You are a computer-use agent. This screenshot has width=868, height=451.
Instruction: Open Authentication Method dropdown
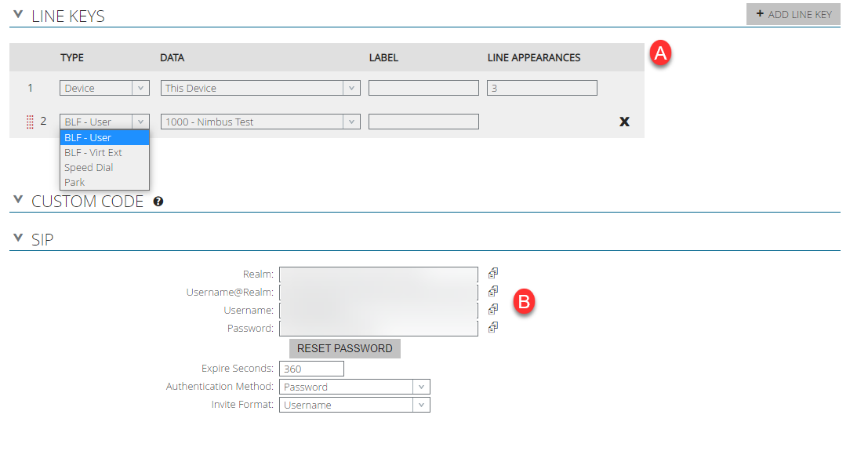point(354,387)
